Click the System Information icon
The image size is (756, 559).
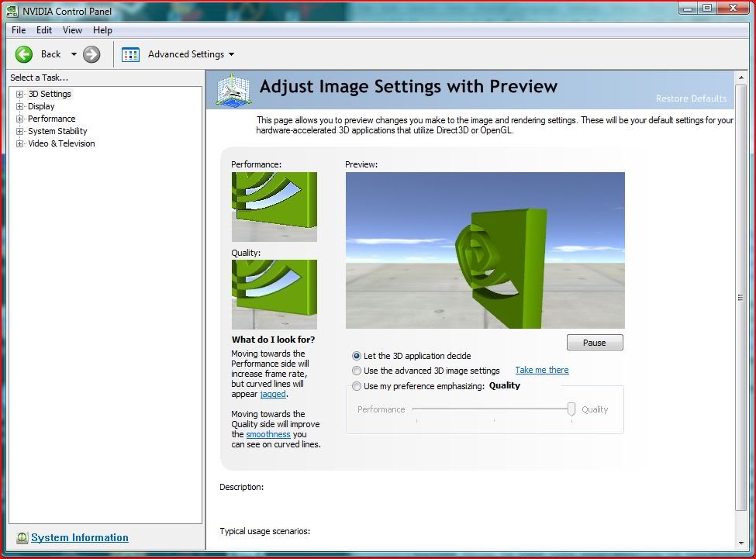22,537
